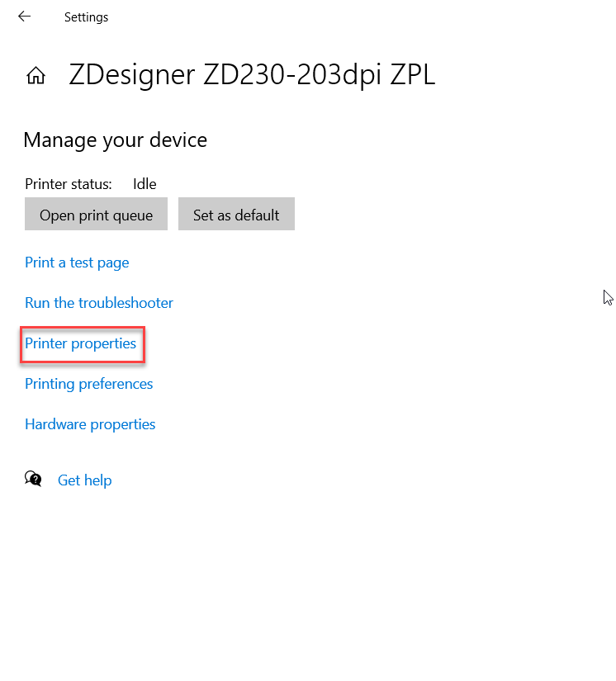The image size is (616, 681).
Task: Send a test page to the printer
Action: (x=77, y=262)
